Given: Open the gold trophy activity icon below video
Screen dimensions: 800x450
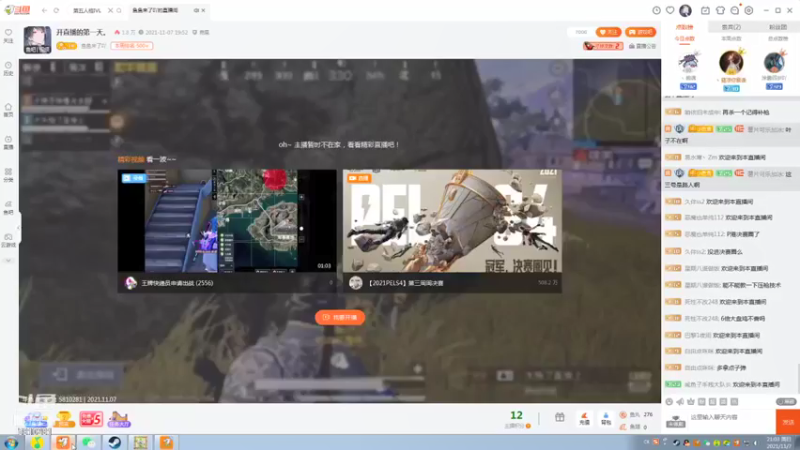Looking at the screenshot, I should tap(64, 419).
